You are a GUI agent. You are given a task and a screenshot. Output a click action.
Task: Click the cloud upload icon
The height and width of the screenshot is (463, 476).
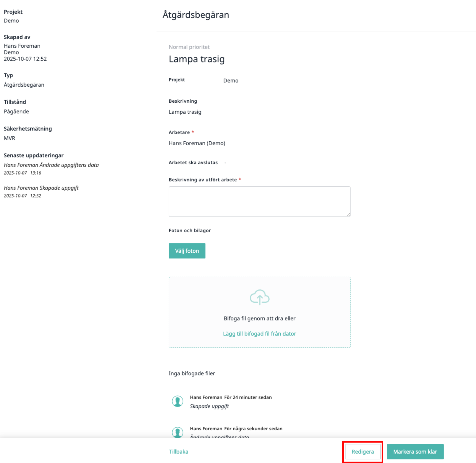[259, 297]
